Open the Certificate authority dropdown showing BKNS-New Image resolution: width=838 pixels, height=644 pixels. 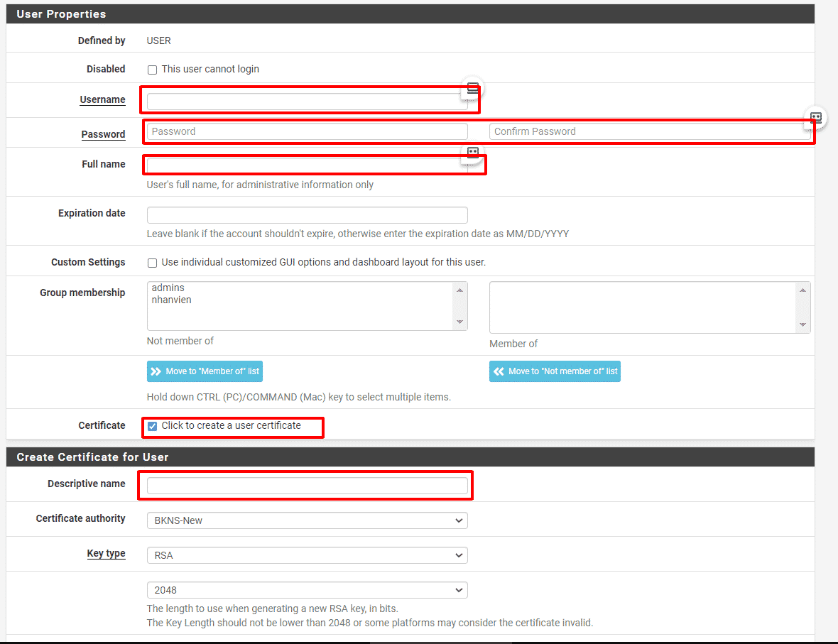tap(307, 520)
